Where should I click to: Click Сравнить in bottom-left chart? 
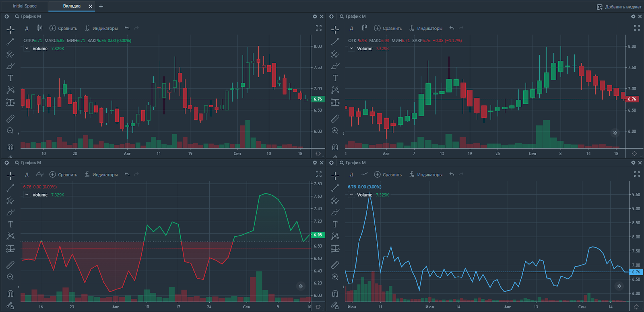point(63,174)
